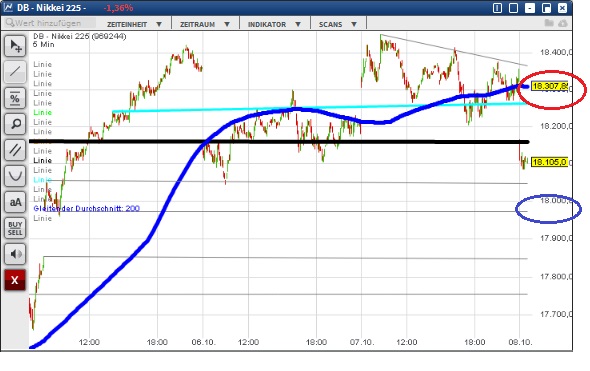Click the yellow 18.307 moving average price tag
The width and height of the screenshot is (590, 371).
(549, 86)
